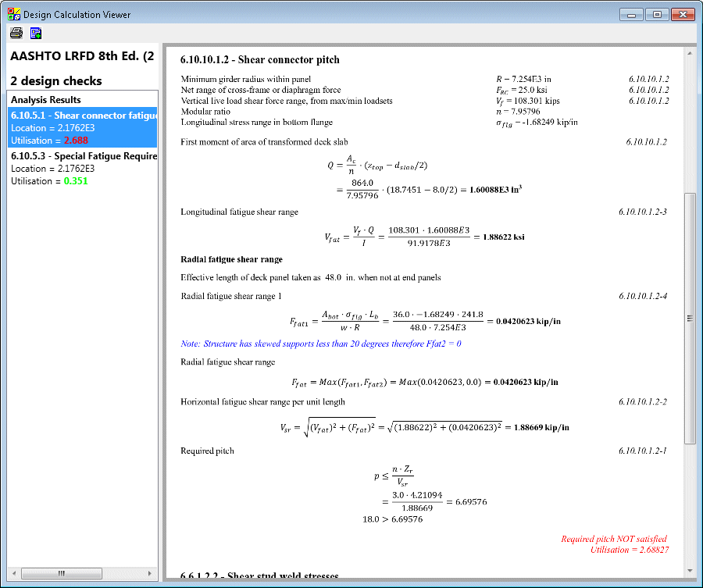The height and width of the screenshot is (588, 703).
Task: Select the 6.10.5.3 Special Fatigue Requirement check
Action: click(x=84, y=156)
